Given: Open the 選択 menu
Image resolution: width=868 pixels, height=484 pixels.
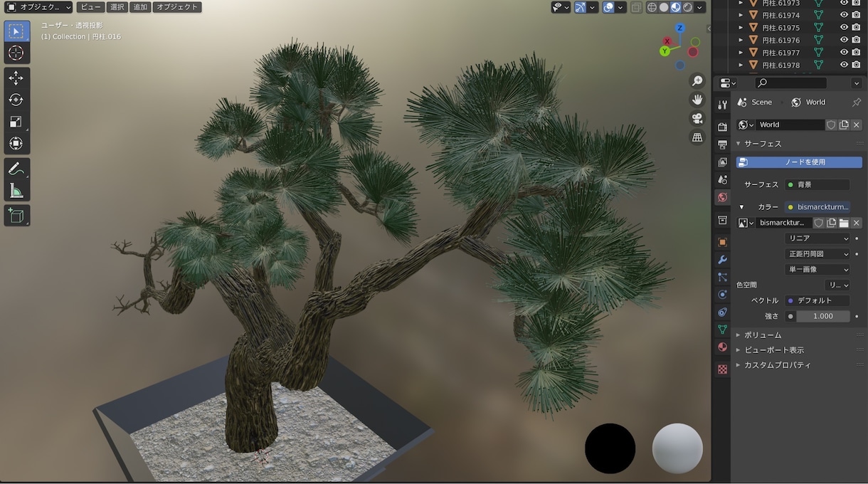Looking at the screenshot, I should coord(117,7).
